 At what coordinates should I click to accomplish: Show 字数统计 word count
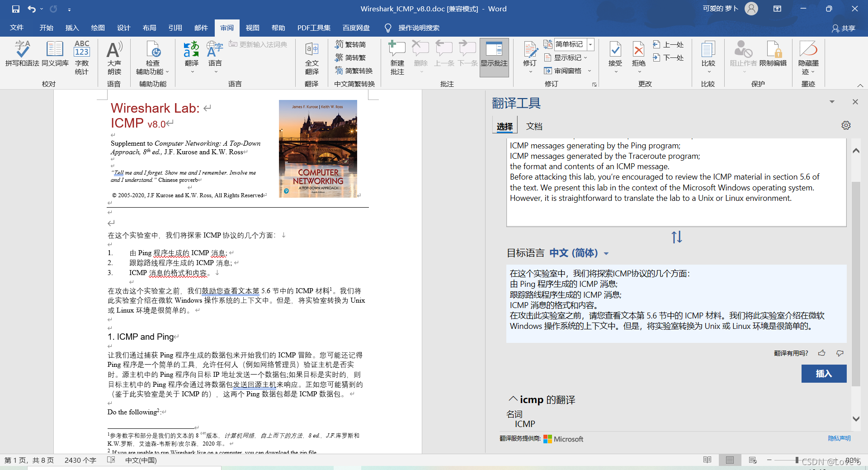pos(82,57)
